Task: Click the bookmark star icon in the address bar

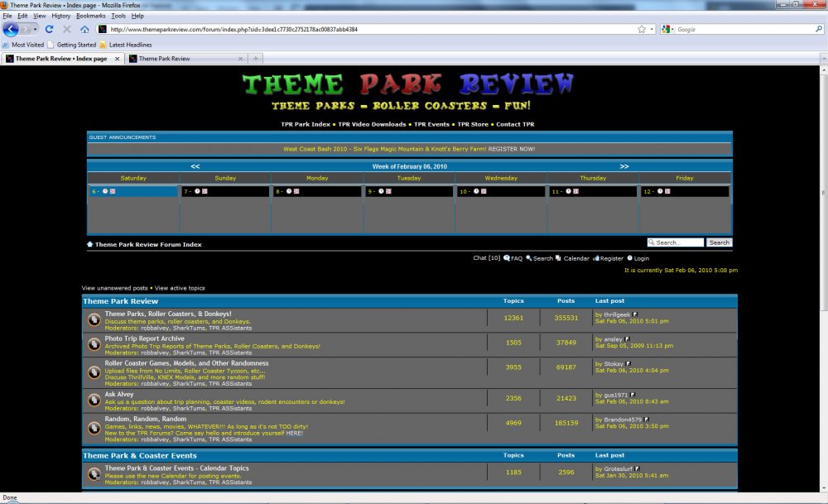Action: tap(641, 28)
